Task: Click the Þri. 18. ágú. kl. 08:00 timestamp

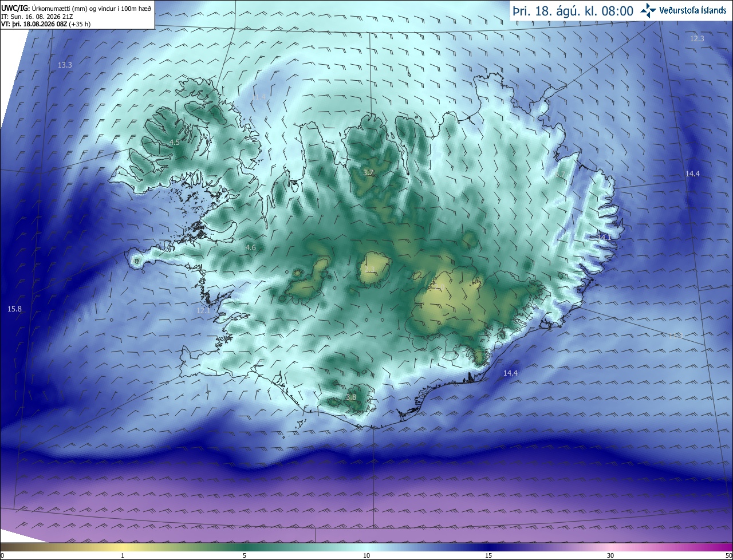Action: pyautogui.click(x=573, y=11)
